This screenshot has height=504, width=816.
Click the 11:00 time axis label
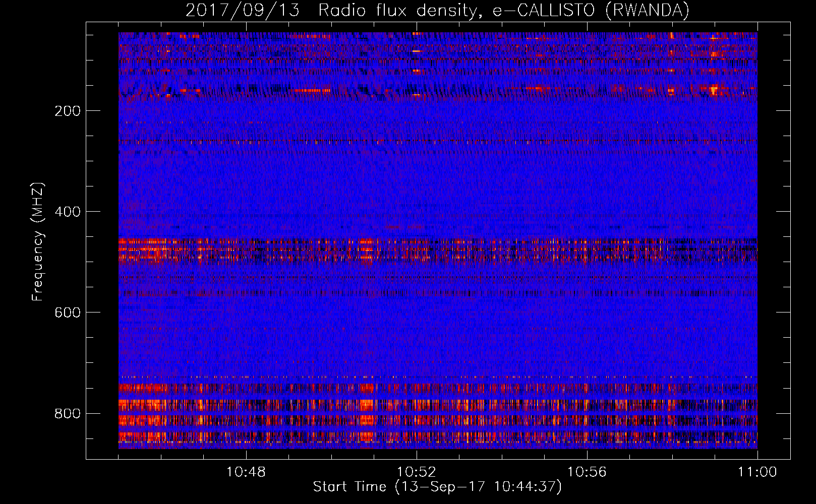pos(757,472)
